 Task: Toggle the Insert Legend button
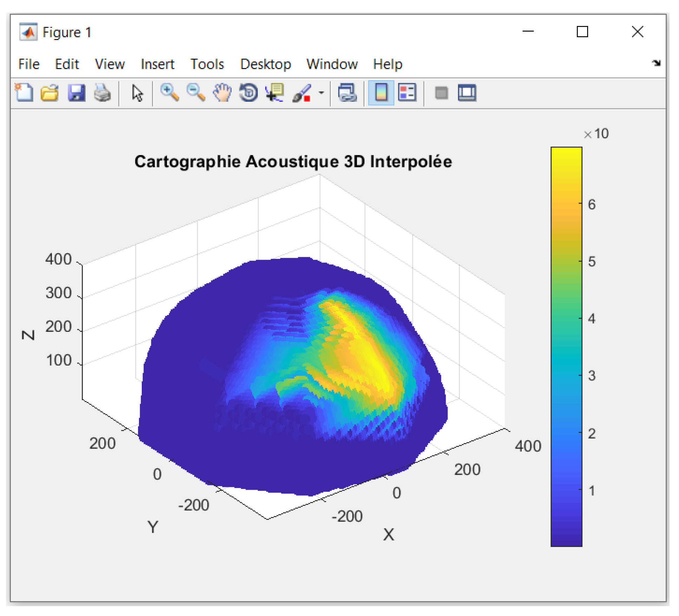click(407, 93)
